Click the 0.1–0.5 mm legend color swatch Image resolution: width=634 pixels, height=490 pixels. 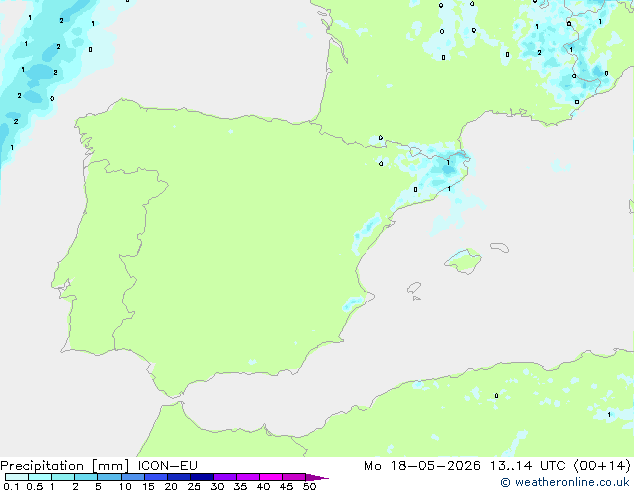[x=17, y=477]
